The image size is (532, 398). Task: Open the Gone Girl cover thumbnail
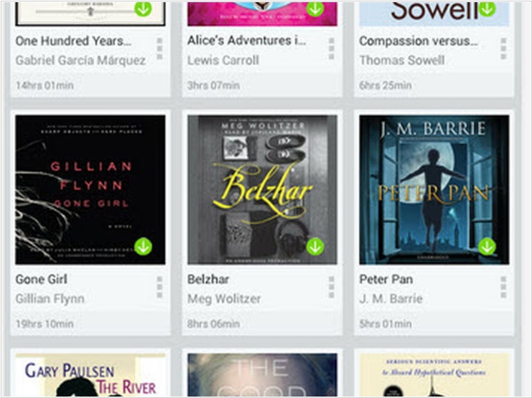click(90, 190)
